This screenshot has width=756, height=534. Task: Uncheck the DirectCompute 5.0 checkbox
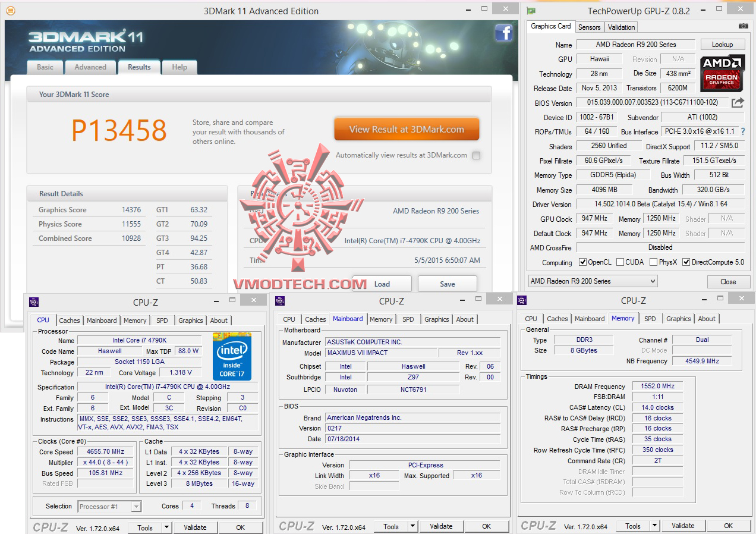pyautogui.click(x=686, y=262)
